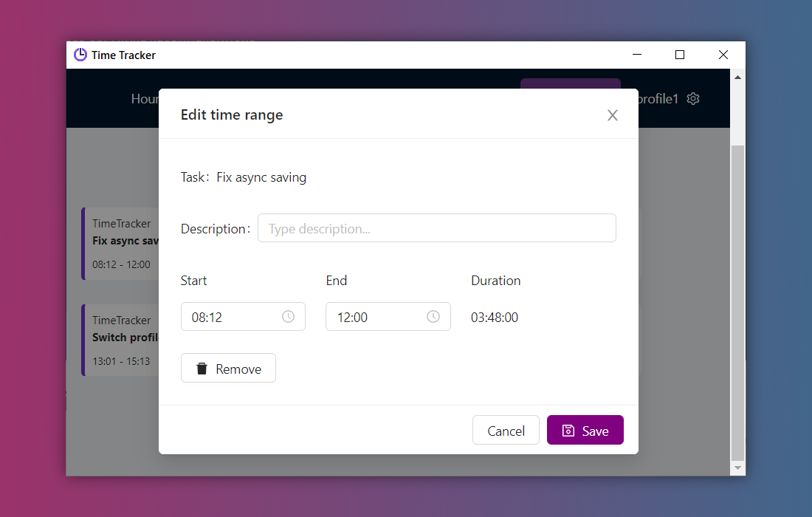
Task: Click the task name Fix async saving
Action: click(x=261, y=177)
